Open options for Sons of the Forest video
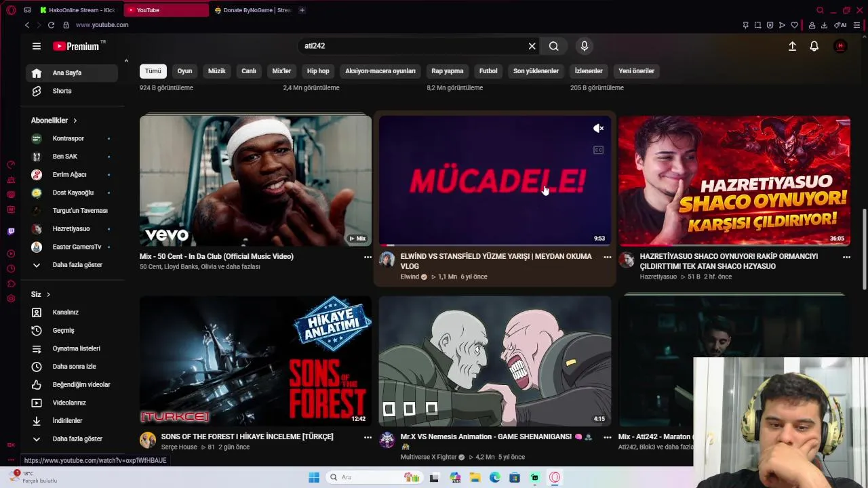The image size is (868, 488). click(368, 437)
